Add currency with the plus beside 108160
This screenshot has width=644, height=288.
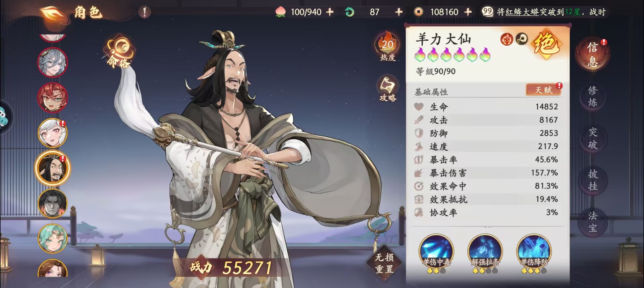coord(468,12)
